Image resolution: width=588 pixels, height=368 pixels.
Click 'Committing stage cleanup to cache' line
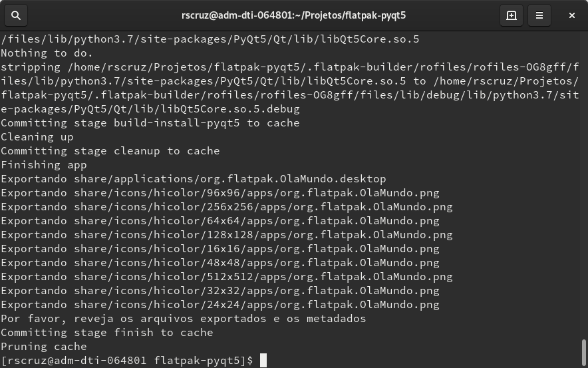110,151
